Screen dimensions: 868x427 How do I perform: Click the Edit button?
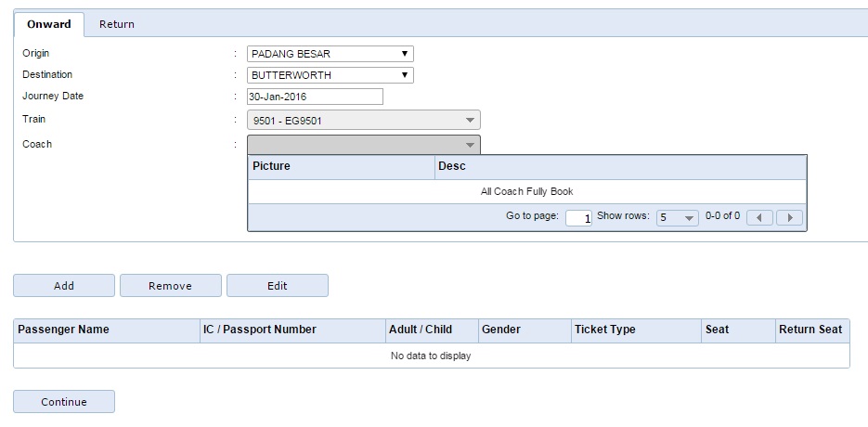[x=278, y=286]
